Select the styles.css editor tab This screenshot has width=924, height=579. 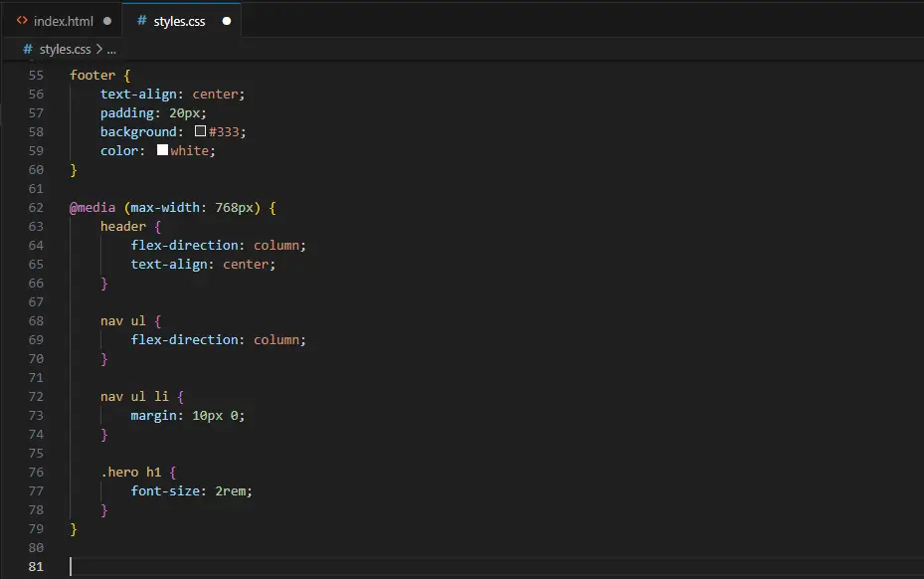tap(179, 21)
